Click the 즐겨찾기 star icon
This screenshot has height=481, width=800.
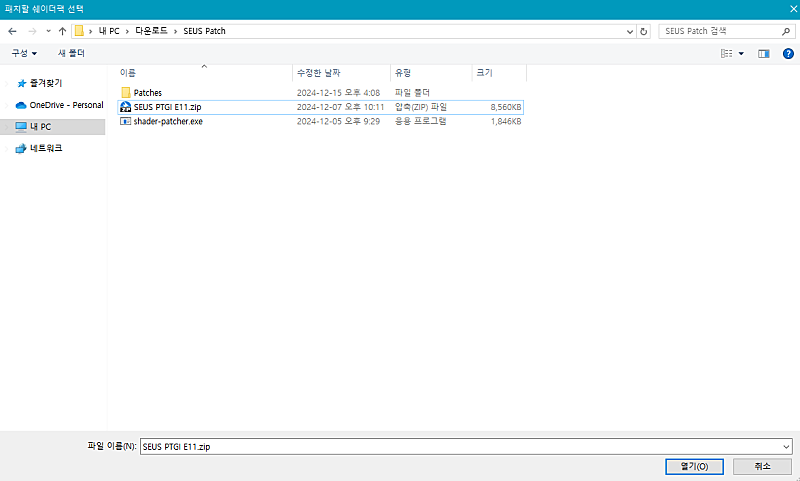[x=21, y=83]
